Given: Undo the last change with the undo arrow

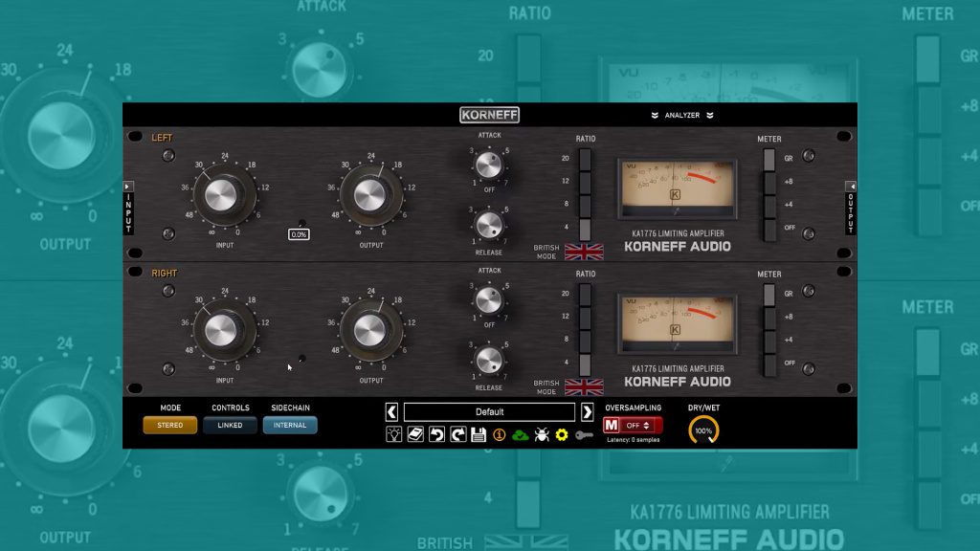Looking at the screenshot, I should click(x=436, y=434).
